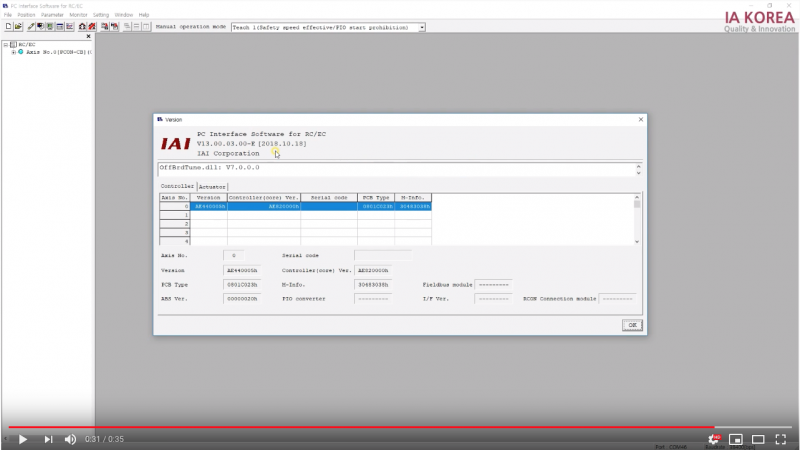Switch to the Actuator tab

(x=212, y=187)
